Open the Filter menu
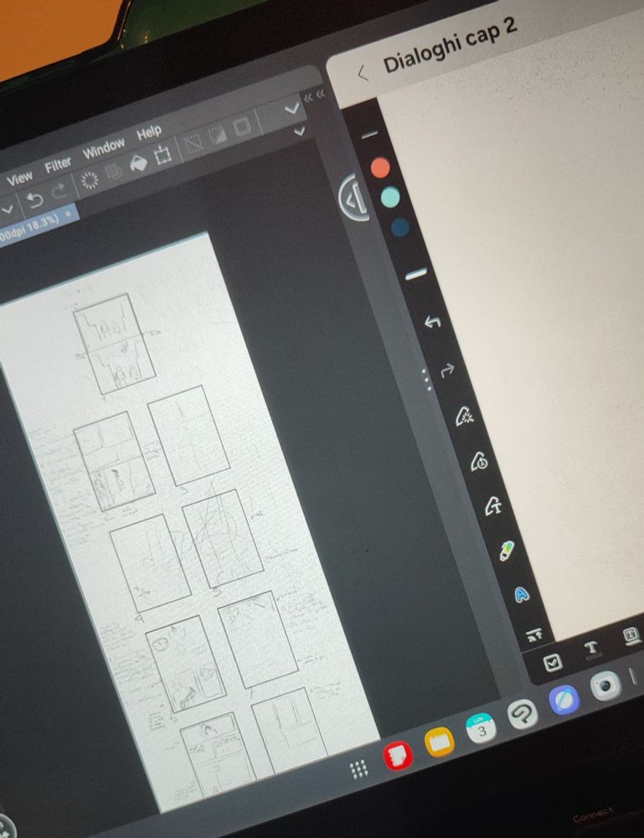Viewport: 644px width, 838px height. pyautogui.click(x=58, y=164)
